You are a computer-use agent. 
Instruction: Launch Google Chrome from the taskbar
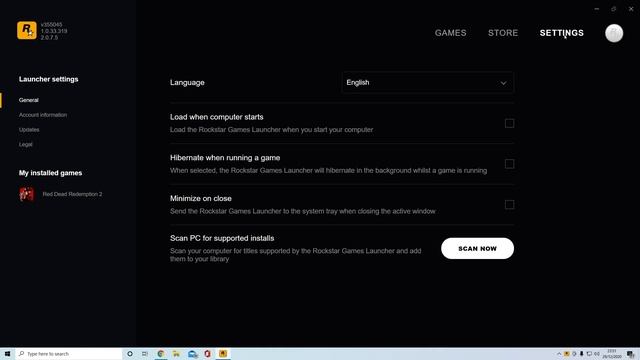coord(161,354)
